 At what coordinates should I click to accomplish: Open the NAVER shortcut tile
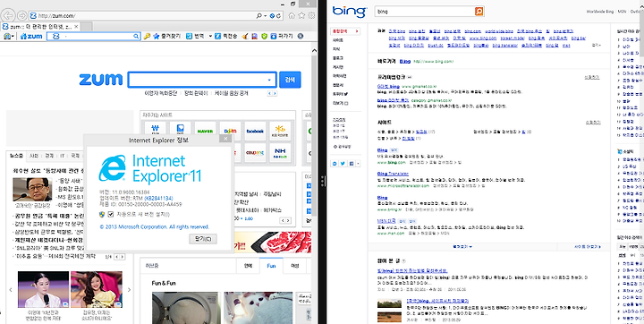[205, 131]
